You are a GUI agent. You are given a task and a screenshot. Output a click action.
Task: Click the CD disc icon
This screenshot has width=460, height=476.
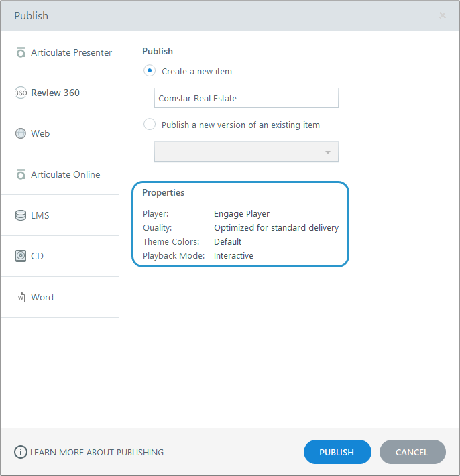(x=21, y=256)
